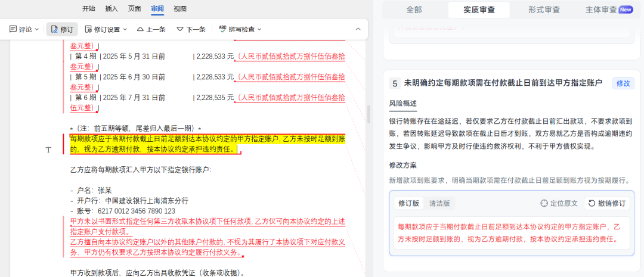Click the yellow highlighted inserted paragraph
The image size is (644, 277).
(208, 144)
